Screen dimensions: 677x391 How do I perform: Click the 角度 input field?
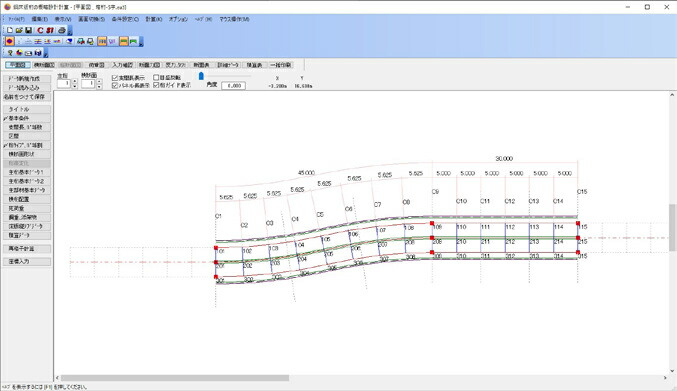[233, 85]
